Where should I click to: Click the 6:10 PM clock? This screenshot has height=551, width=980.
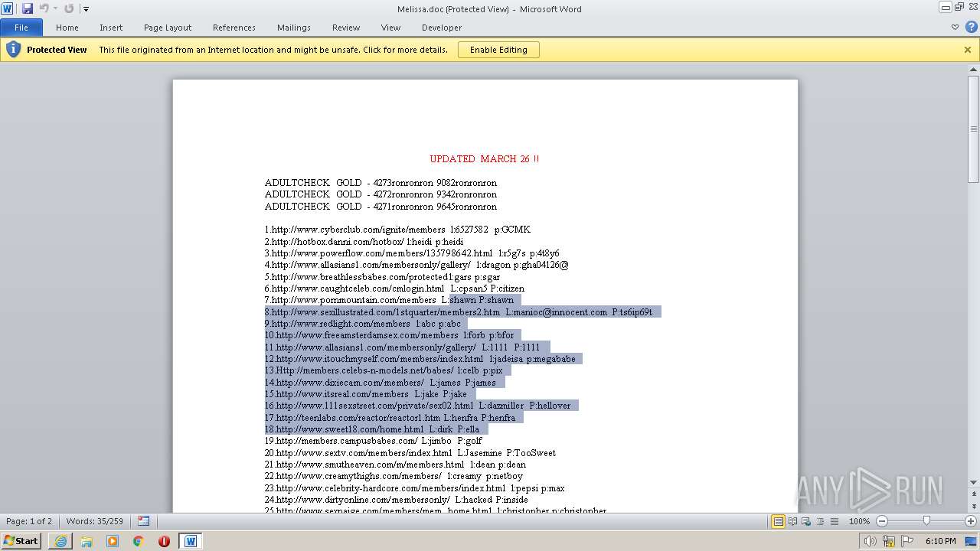[940, 541]
